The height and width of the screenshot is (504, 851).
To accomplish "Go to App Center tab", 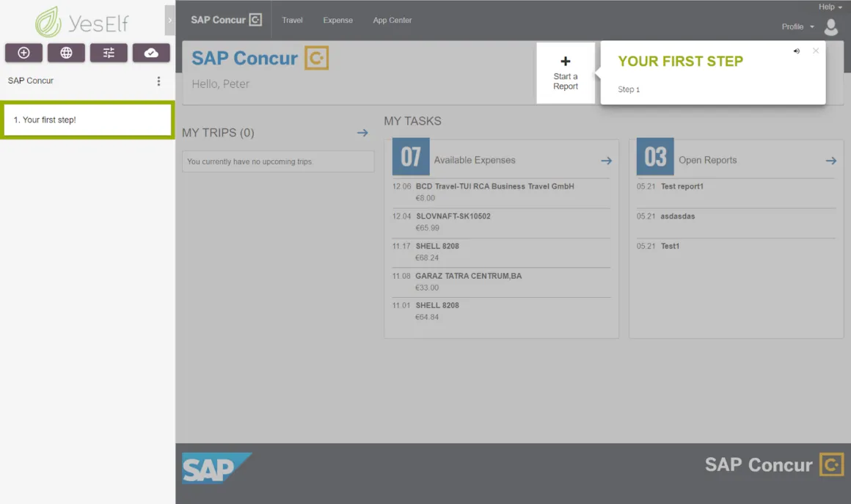I will (392, 20).
